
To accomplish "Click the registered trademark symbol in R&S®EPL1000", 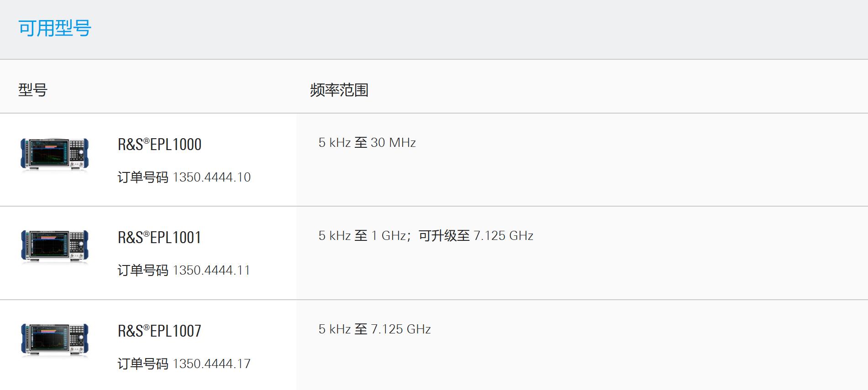I will (x=147, y=141).
